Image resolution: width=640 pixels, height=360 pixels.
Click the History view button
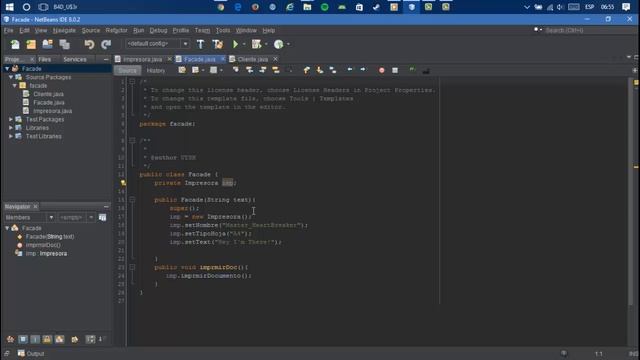pyautogui.click(x=156, y=71)
